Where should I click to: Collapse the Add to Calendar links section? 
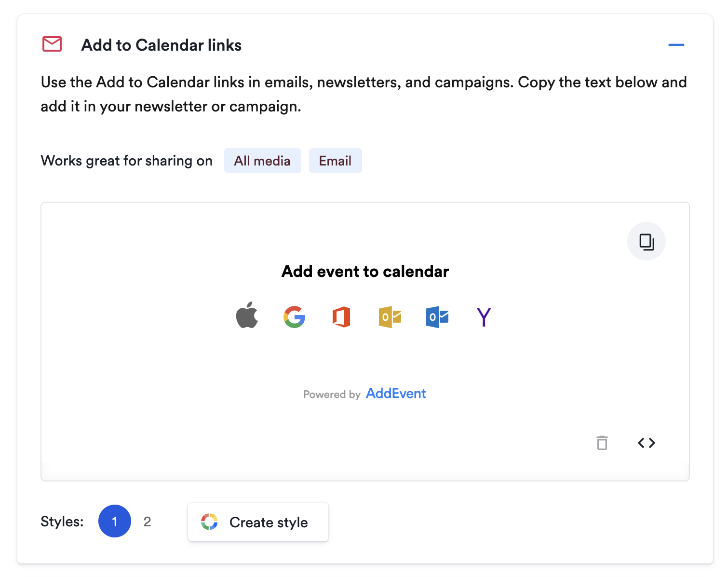(x=676, y=45)
